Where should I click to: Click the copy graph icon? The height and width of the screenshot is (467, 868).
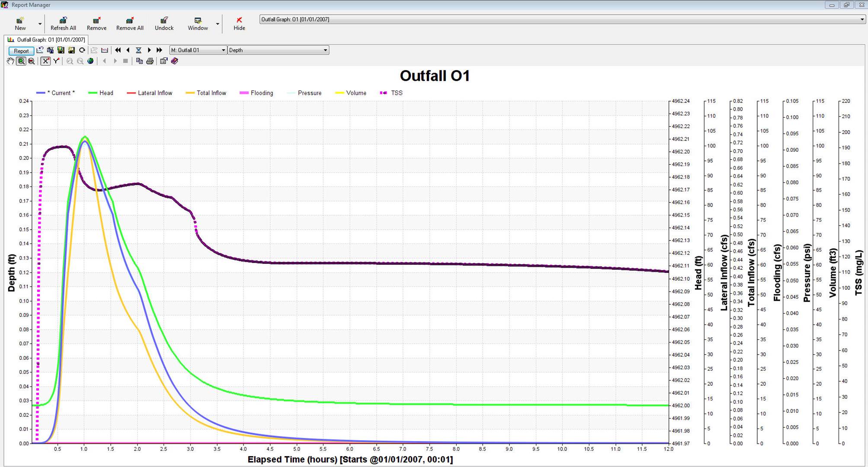(139, 61)
